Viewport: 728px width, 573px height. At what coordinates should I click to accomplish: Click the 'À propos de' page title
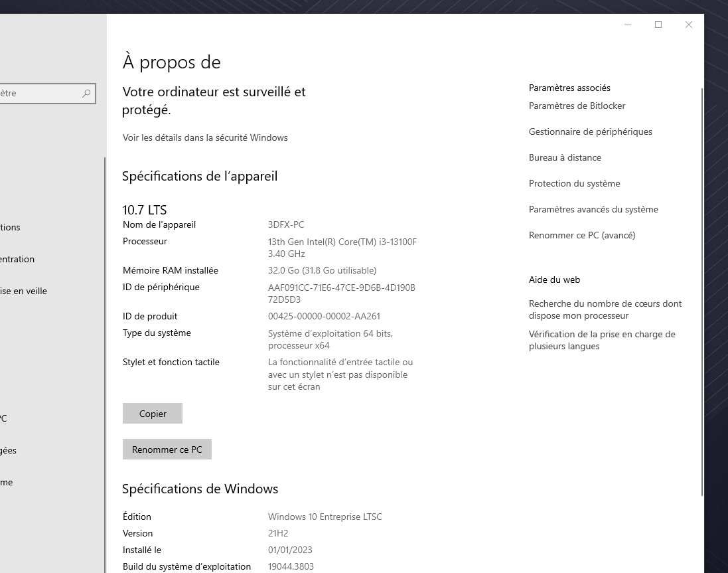[x=171, y=62]
